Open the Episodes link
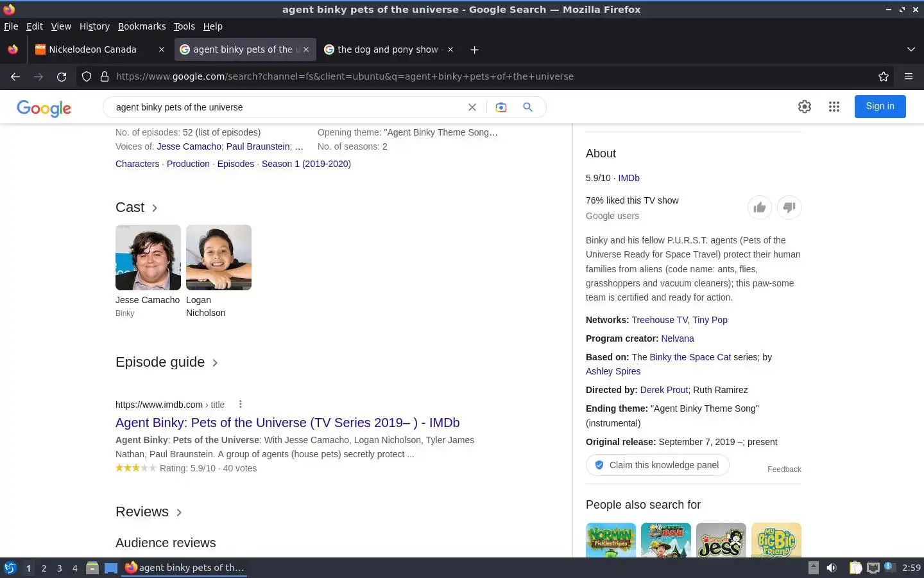This screenshot has width=924, height=578. (x=235, y=164)
